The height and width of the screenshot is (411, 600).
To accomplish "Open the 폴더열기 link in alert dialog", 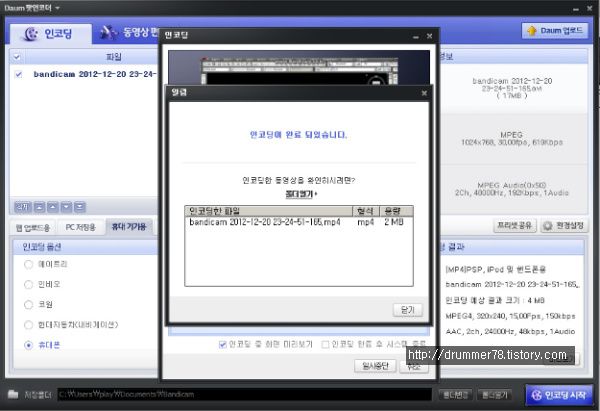I will 301,194.
